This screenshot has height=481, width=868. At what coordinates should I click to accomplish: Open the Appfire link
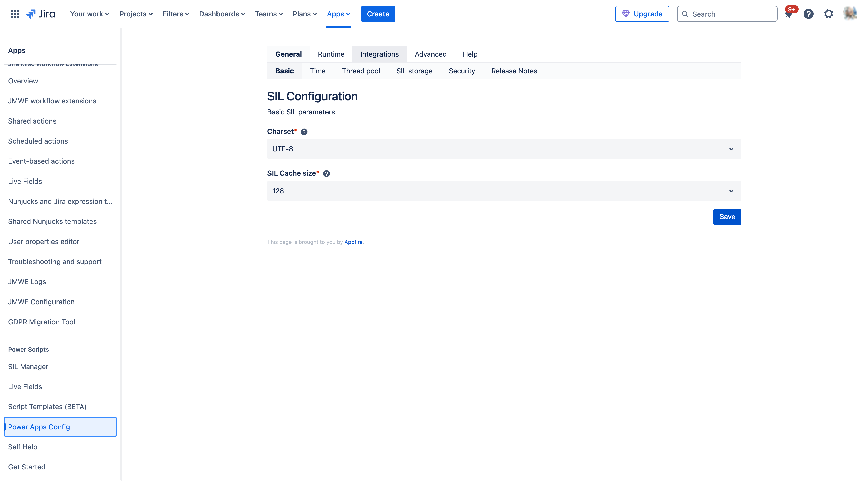[x=353, y=242]
